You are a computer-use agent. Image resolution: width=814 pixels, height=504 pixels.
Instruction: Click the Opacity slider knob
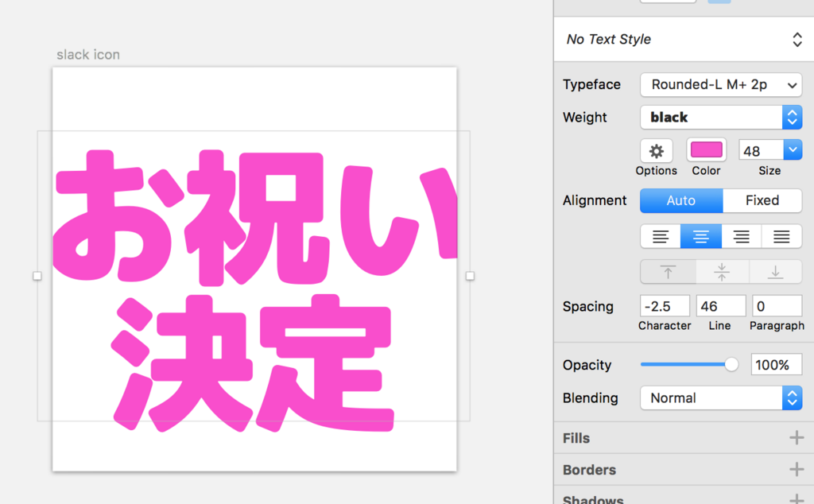731,365
